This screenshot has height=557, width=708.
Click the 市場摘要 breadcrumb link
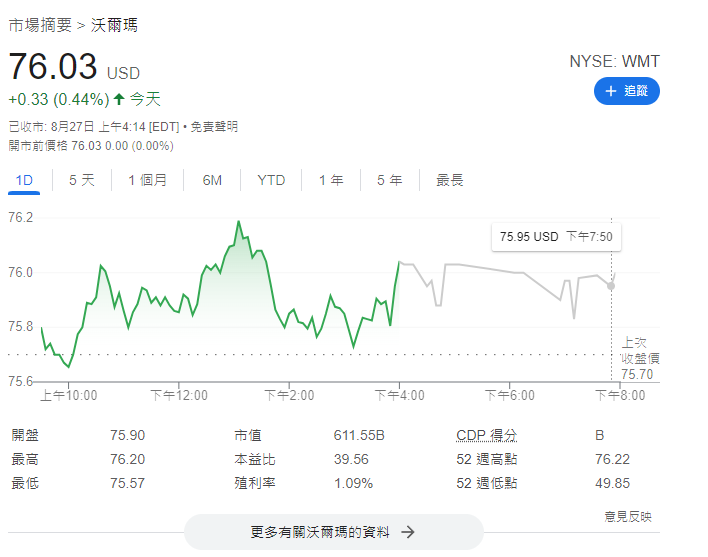(x=39, y=25)
